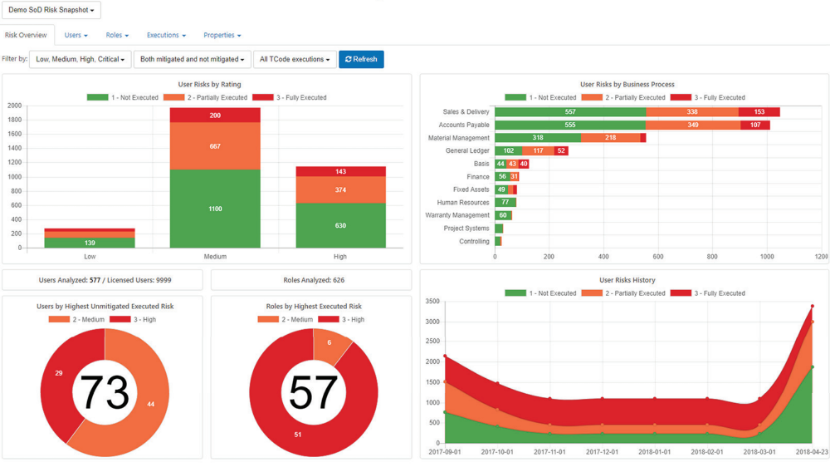Toggle High legend in Users by Highest Unmitigated Risk
This screenshot has width=830, height=468.
click(133, 319)
